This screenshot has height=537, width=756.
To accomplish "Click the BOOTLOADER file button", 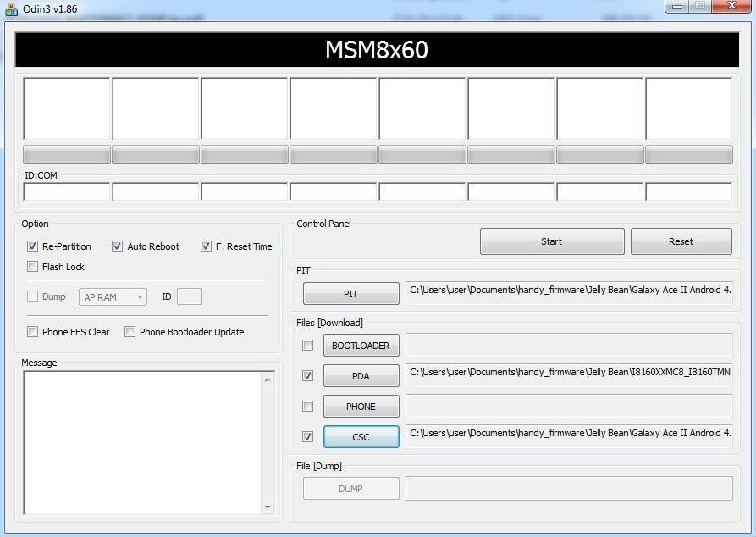I will click(x=361, y=346).
